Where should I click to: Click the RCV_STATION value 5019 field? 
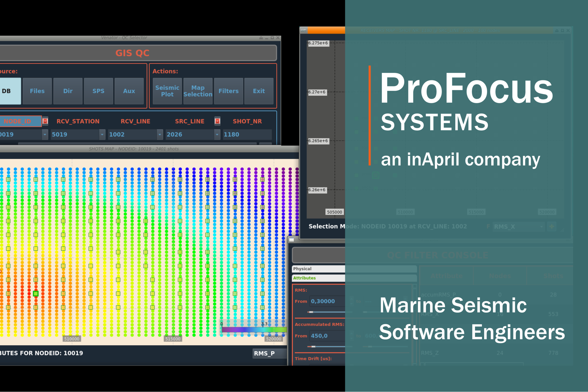tap(75, 135)
